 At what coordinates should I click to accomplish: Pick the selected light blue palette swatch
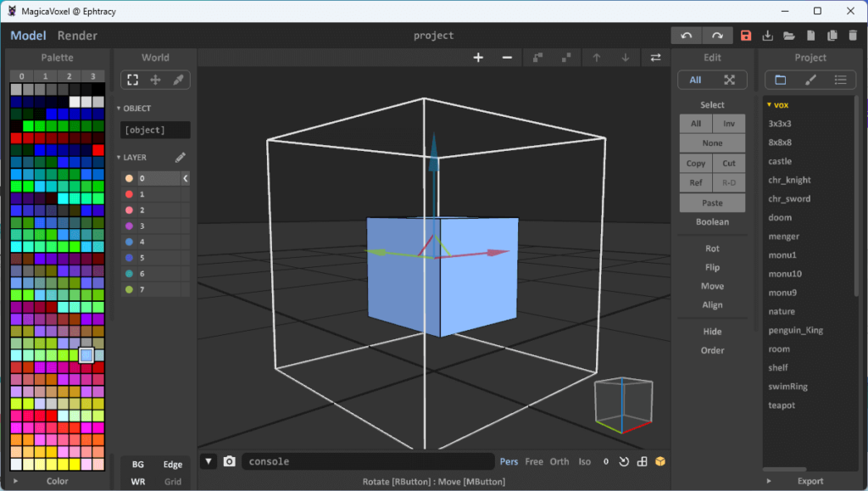pos(86,354)
